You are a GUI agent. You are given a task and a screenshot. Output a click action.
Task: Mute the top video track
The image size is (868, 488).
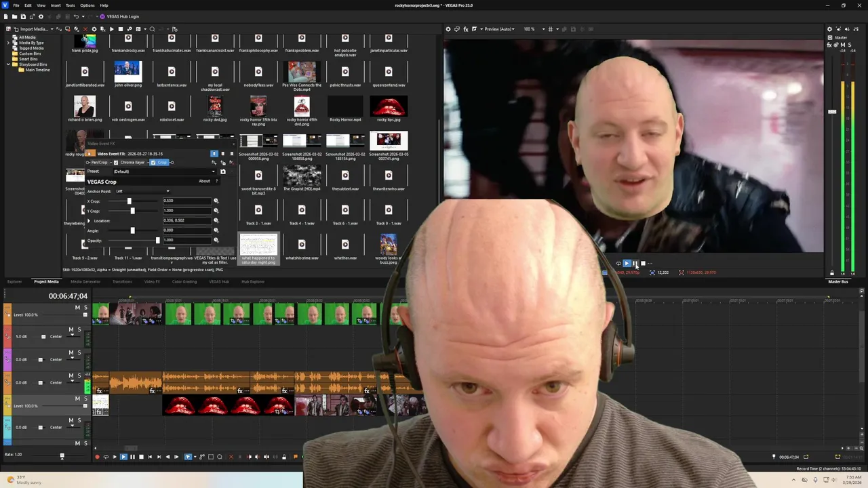[x=77, y=308]
